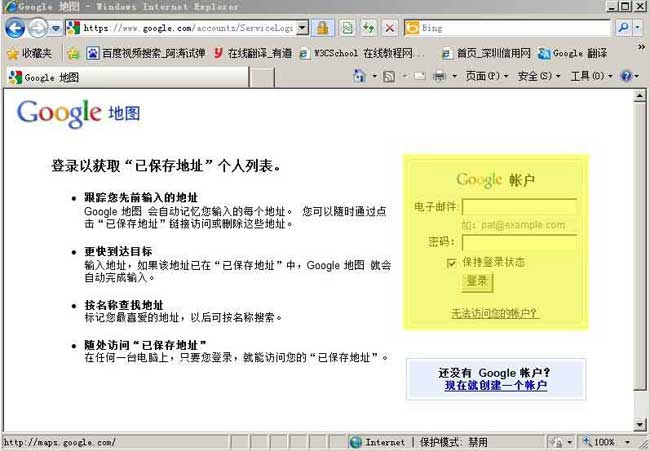Open the 100% zoom level control
Viewport: 650px width, 451px height.
click(608, 442)
